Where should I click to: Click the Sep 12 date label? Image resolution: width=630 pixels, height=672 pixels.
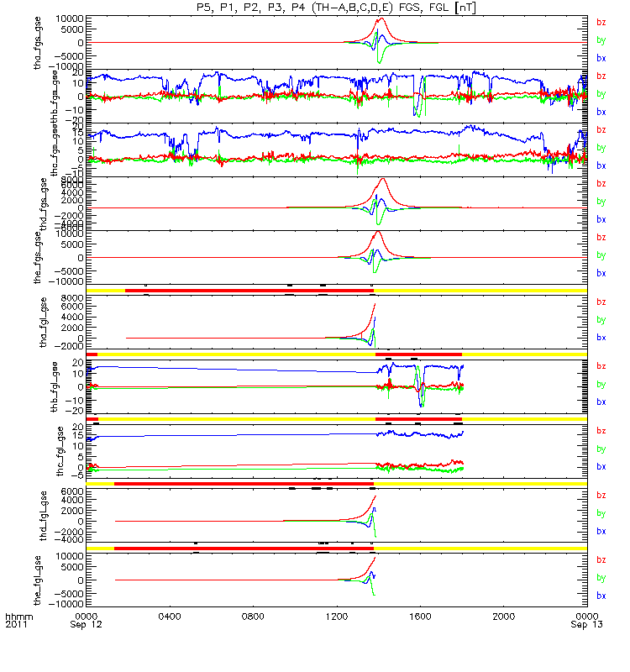pos(87,624)
